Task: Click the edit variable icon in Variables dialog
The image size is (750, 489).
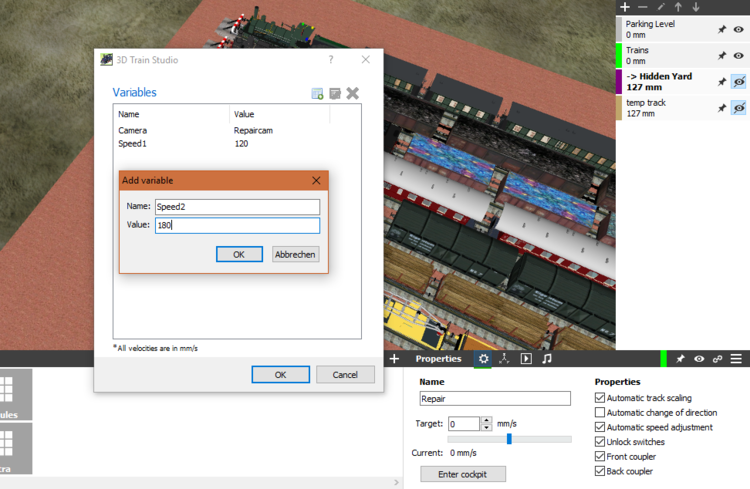Action: 335,93
